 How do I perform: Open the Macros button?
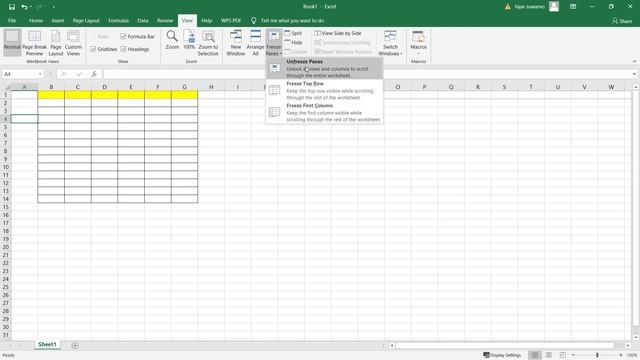coord(418,42)
